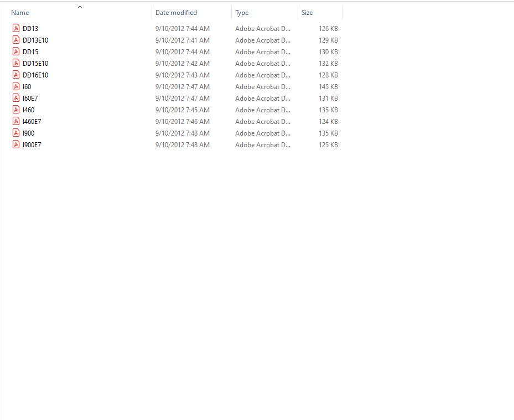Click the PDF icon for DD13

(15, 28)
